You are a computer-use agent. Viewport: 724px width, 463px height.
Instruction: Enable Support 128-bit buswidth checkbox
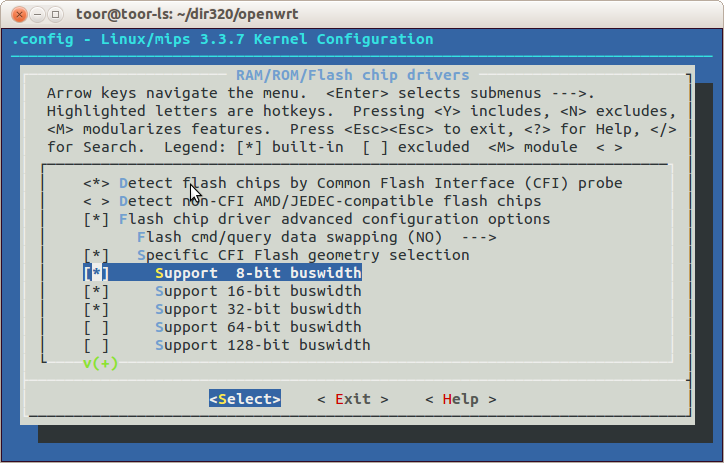(97, 345)
